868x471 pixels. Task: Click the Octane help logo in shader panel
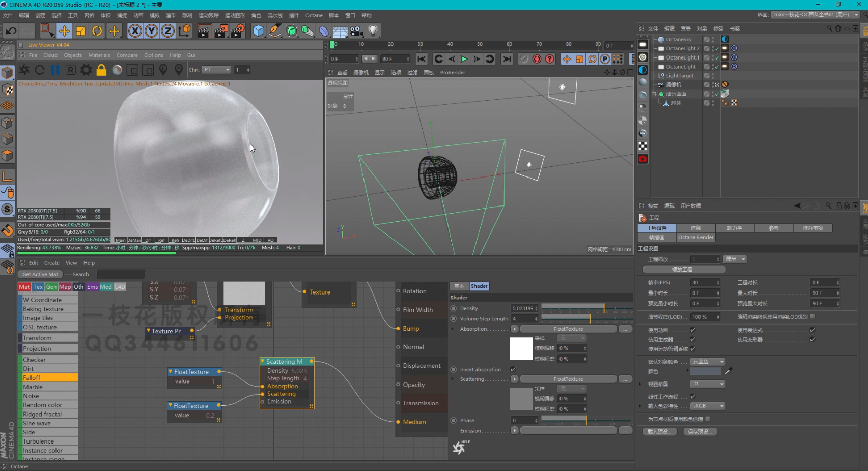[461, 447]
